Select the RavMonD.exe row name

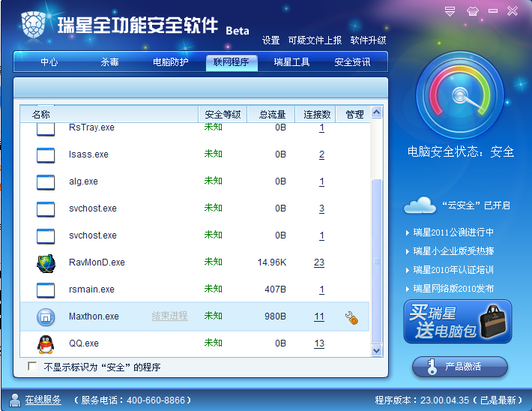pyautogui.click(x=97, y=262)
